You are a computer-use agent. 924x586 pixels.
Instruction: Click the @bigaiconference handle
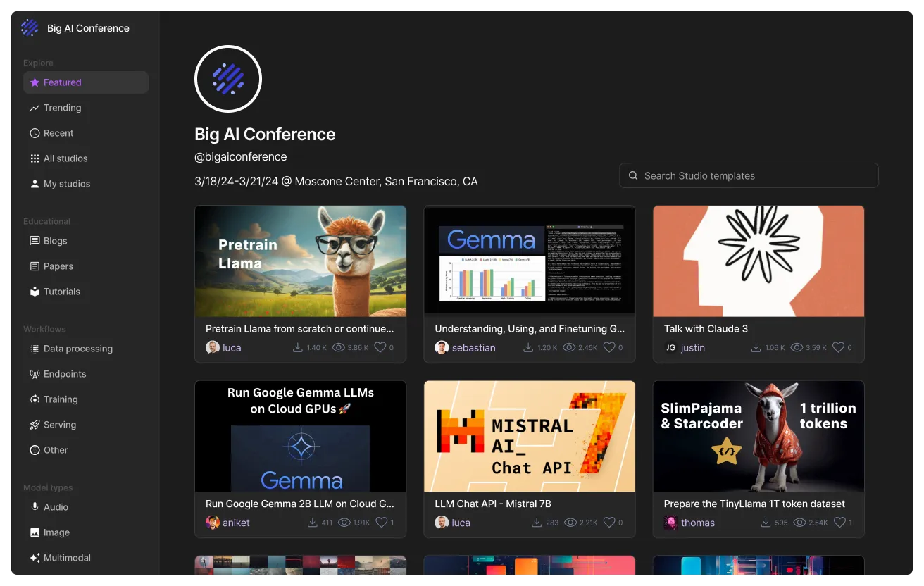point(241,157)
